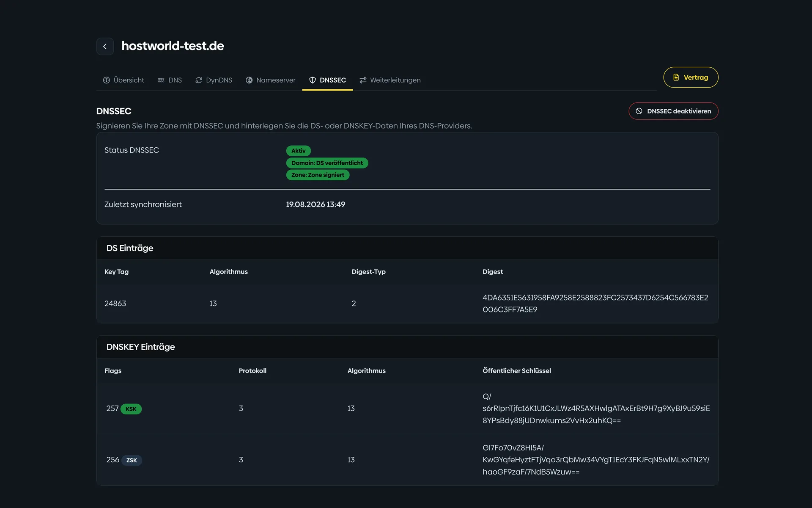Click the Digest-Typ column header
The image size is (812, 508).
point(368,272)
